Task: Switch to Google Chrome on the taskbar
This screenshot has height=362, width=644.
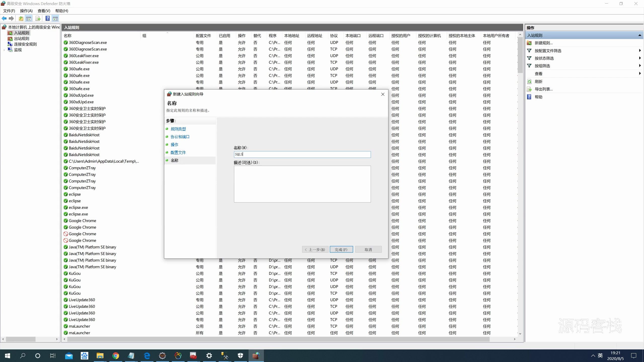Action: coord(115,356)
